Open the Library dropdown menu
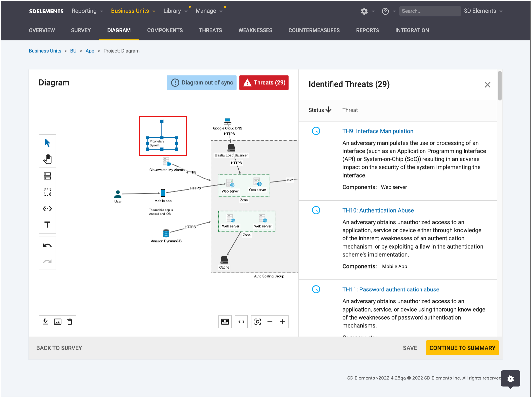Screen dimensions: 532x398 tap(175, 11)
